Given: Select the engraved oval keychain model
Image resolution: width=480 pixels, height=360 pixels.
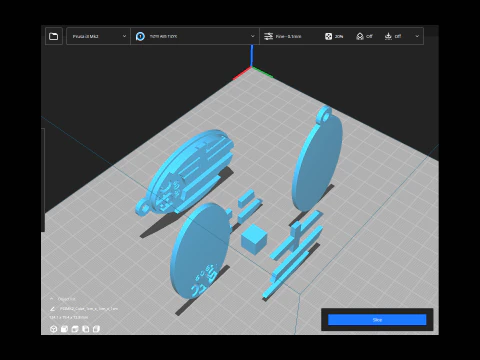Looking at the screenshot, I should [185, 171].
